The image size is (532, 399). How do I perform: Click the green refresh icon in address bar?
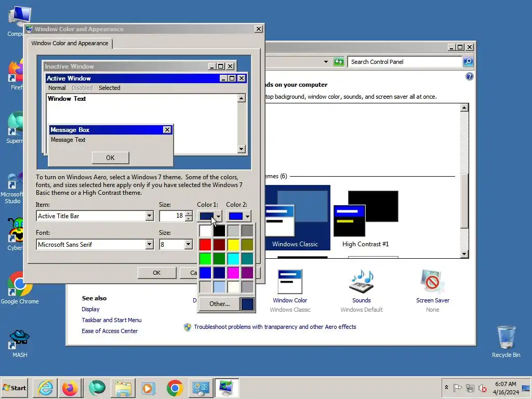point(339,62)
